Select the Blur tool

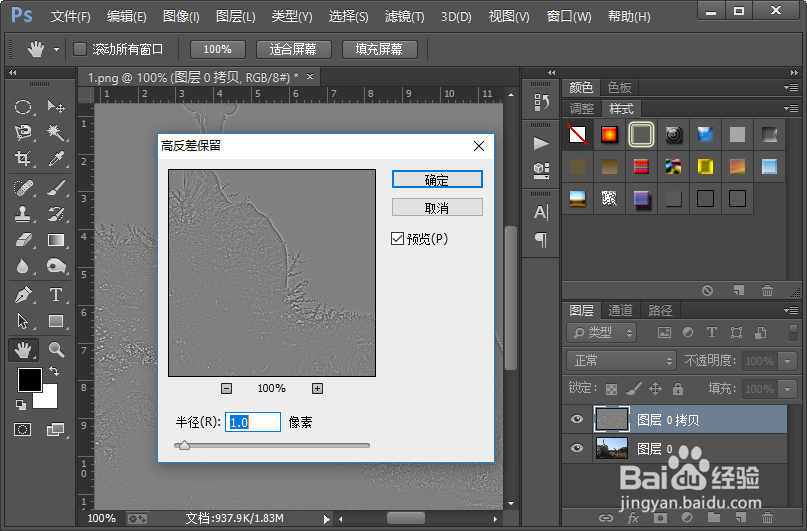click(23, 266)
